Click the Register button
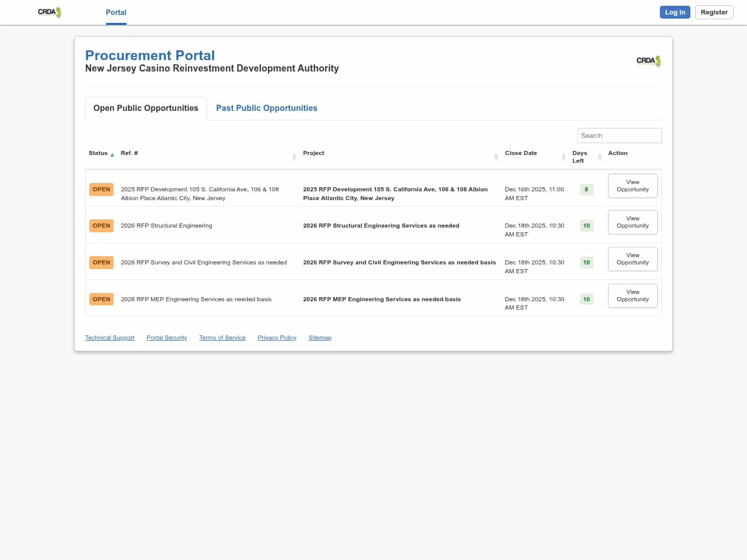 (714, 12)
